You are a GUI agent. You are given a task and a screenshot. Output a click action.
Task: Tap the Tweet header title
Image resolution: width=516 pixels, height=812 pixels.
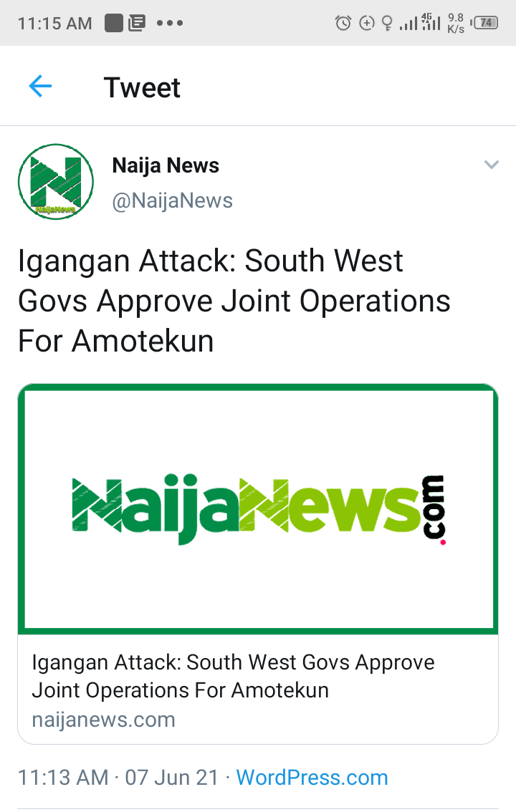coord(142,87)
